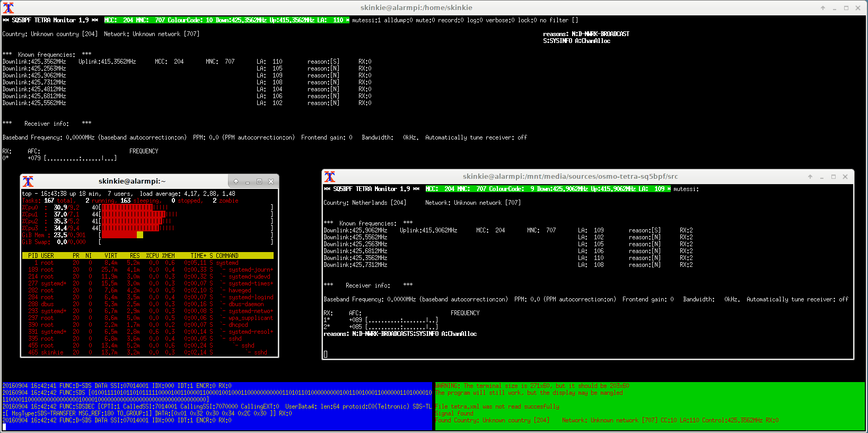Close the main /home/skinkie terminal window
The width and height of the screenshot is (868, 433).
click(858, 8)
